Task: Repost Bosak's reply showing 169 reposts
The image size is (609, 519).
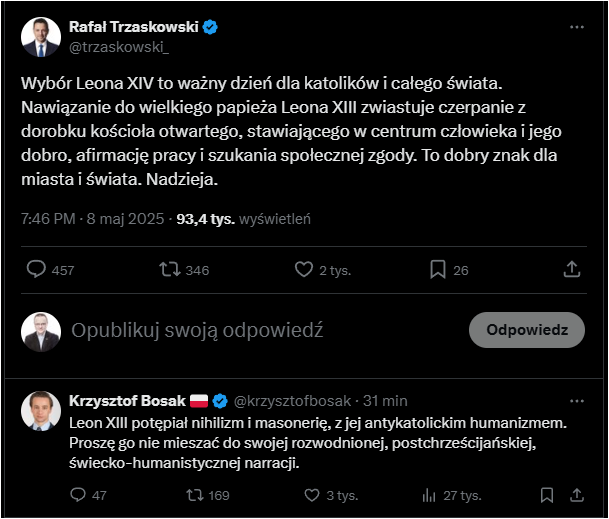Action: (195, 495)
